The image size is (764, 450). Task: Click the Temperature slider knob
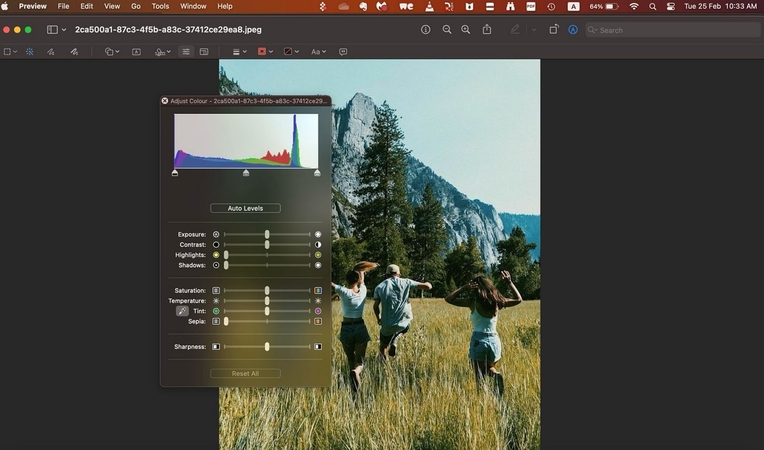267,300
